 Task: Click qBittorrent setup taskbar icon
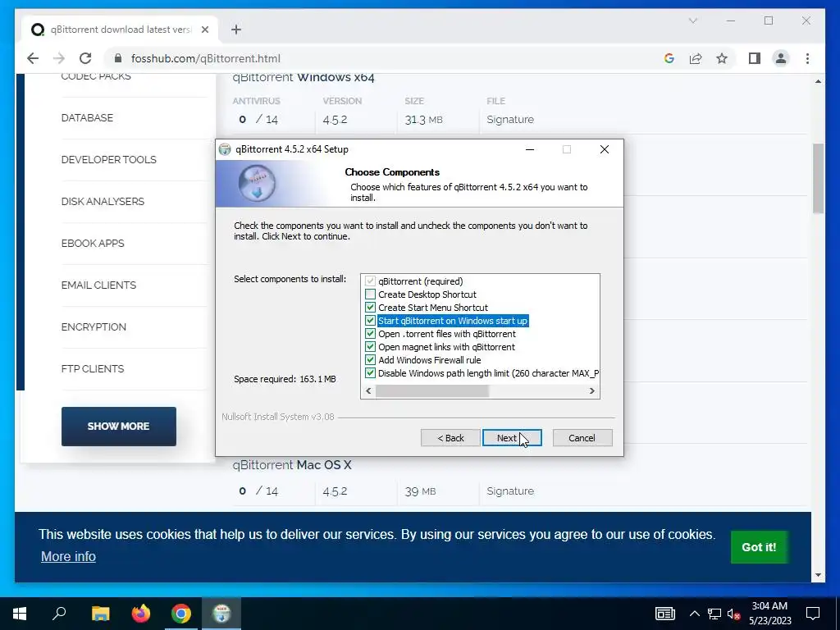tap(221, 614)
